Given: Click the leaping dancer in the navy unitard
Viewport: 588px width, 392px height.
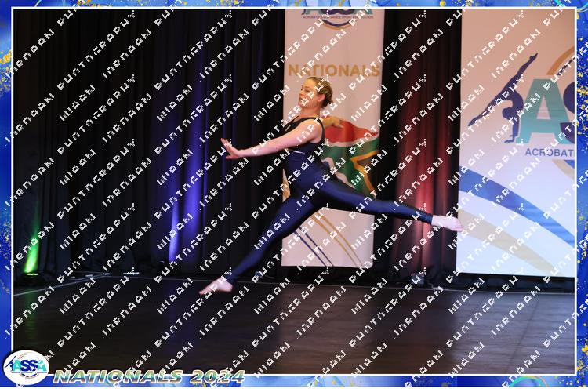Looking at the screenshot, I should [330, 186].
